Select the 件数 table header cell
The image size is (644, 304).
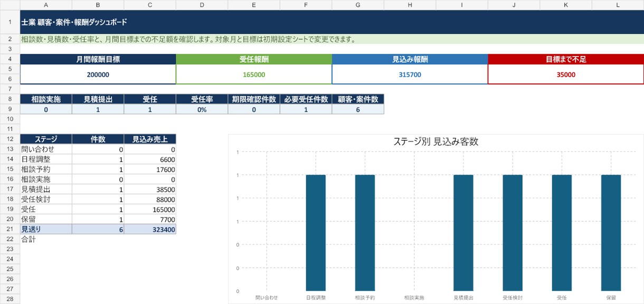98,139
